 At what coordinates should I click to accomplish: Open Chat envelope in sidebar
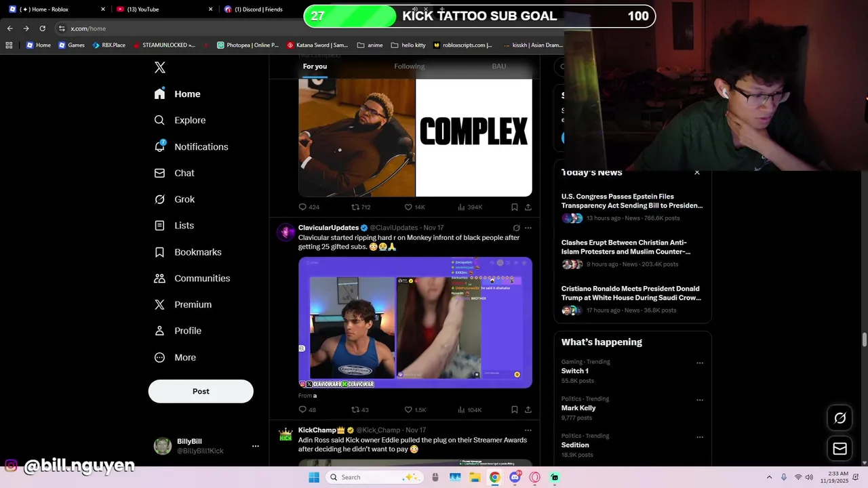(174, 173)
